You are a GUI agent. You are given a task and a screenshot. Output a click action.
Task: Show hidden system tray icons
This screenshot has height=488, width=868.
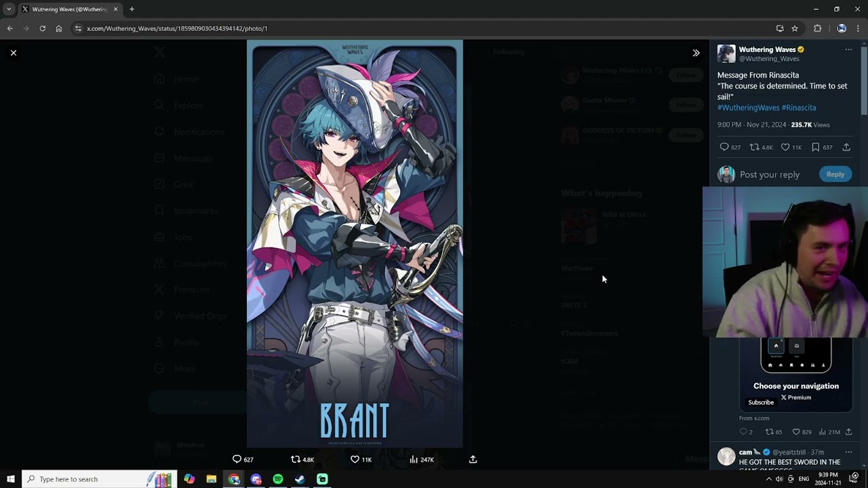click(768, 479)
